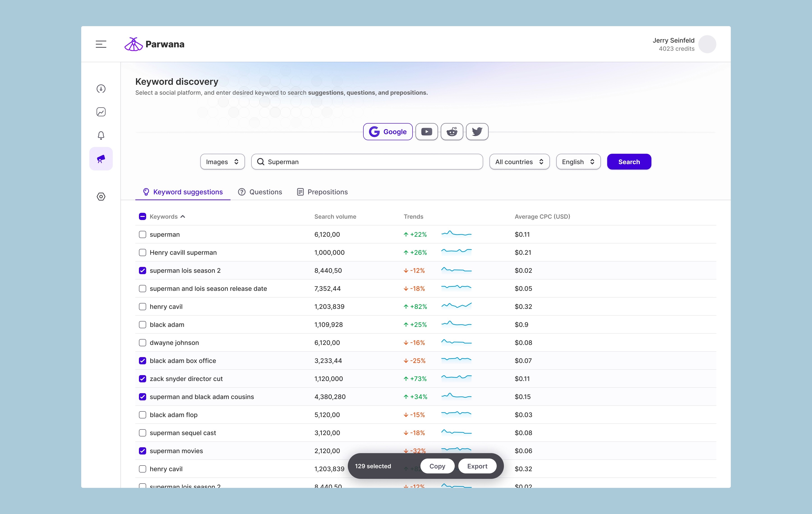The width and height of the screenshot is (812, 514).
Task: Open the dashboard gauge sidebar icon
Action: click(x=101, y=89)
